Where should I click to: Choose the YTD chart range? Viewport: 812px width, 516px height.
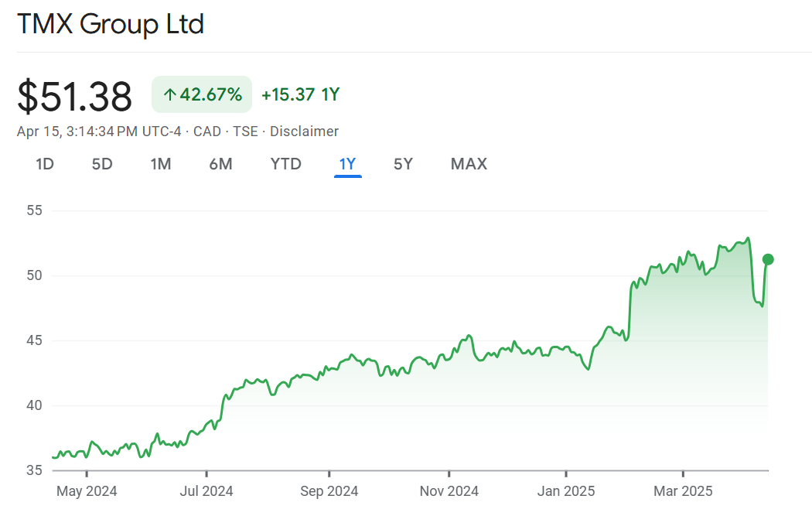285,164
